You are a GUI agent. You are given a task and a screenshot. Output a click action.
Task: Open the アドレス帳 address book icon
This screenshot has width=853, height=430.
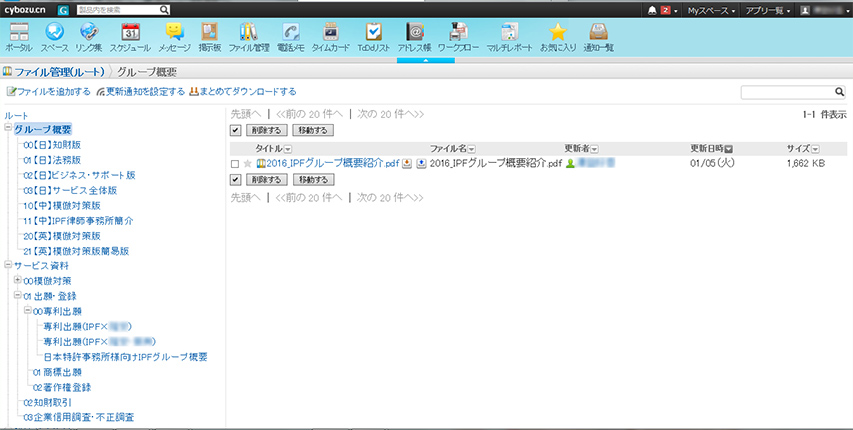[415, 32]
